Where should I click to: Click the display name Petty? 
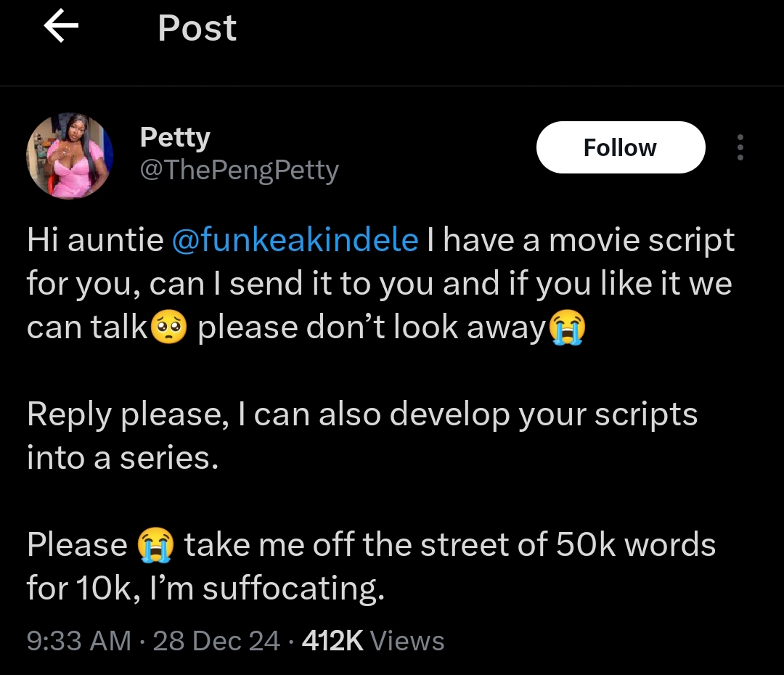coord(174,136)
